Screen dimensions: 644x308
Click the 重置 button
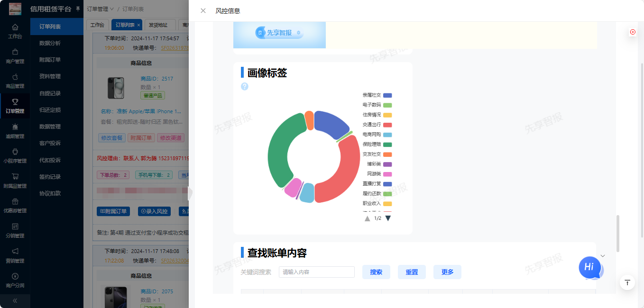point(412,272)
